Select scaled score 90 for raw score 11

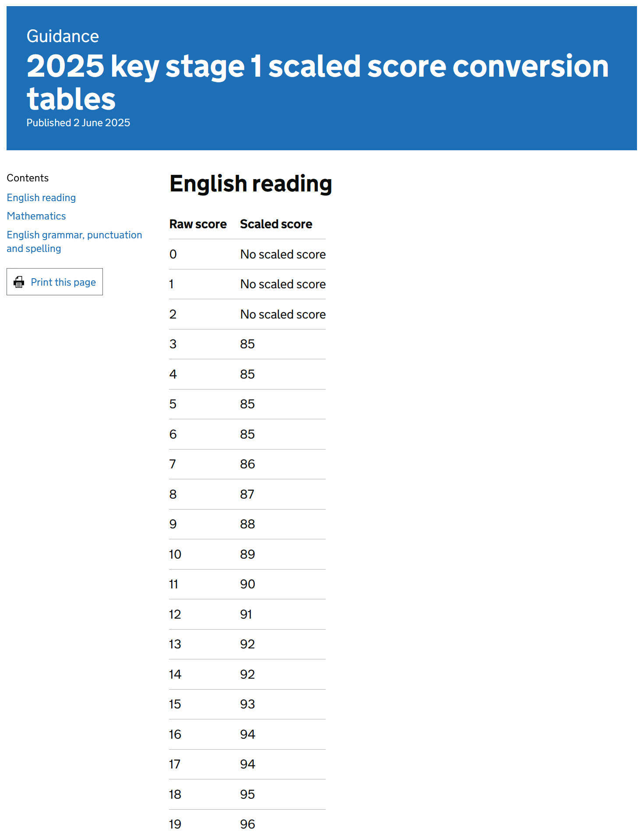[247, 584]
